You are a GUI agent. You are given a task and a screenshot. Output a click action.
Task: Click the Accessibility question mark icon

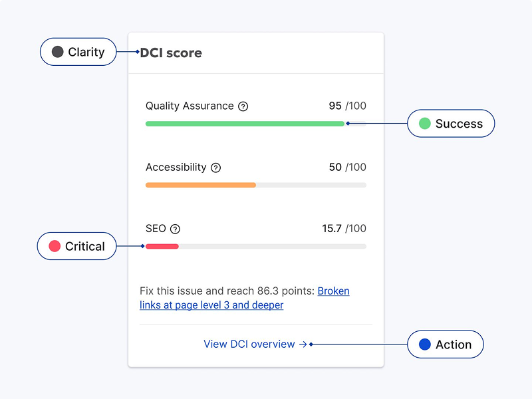pos(215,168)
